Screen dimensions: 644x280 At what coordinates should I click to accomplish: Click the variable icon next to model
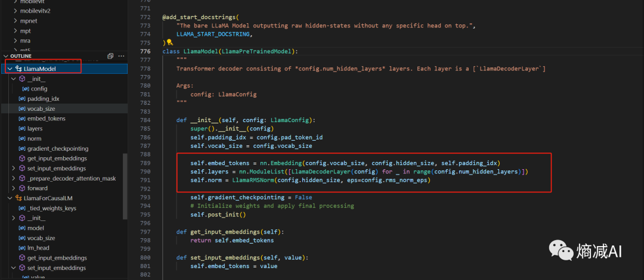[x=22, y=228]
